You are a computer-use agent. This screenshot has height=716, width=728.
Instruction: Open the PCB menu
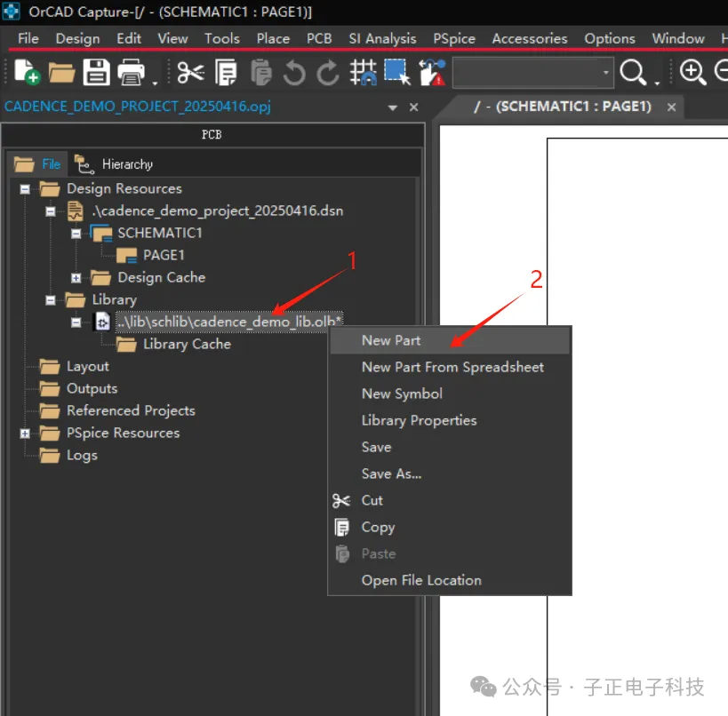(x=319, y=38)
